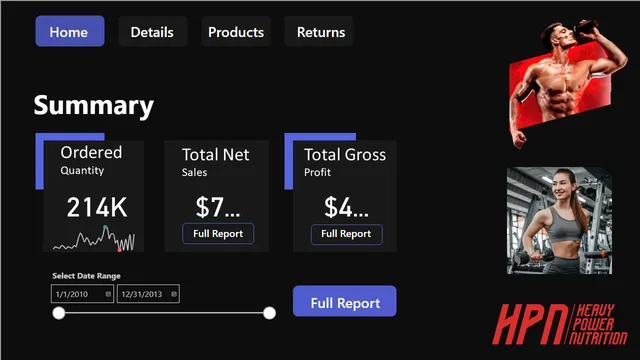Click left handle of date range slider
This screenshot has width=640, height=360.
(59, 313)
